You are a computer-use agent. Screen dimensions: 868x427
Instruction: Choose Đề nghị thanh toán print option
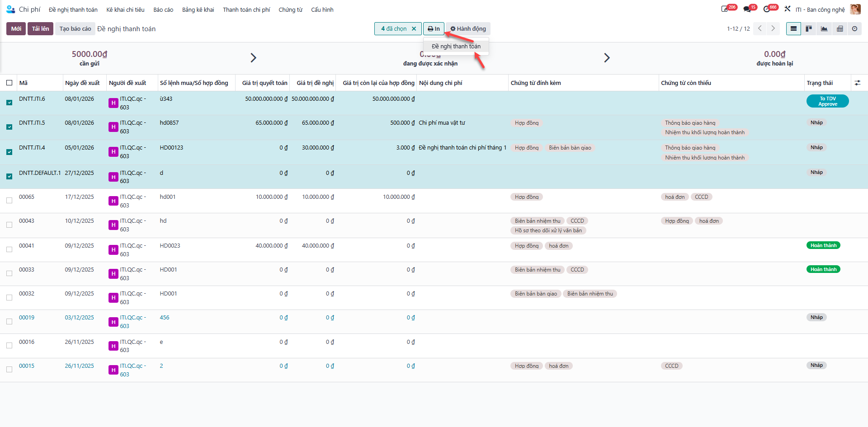(456, 47)
